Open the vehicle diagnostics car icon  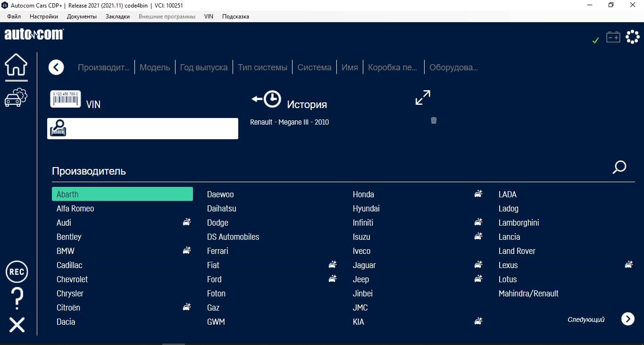[16, 97]
